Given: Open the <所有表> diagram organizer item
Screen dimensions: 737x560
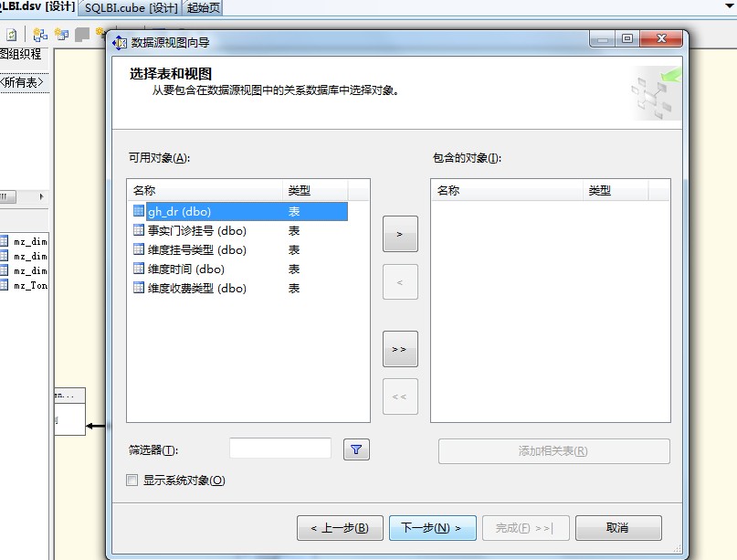Looking at the screenshot, I should [22, 83].
